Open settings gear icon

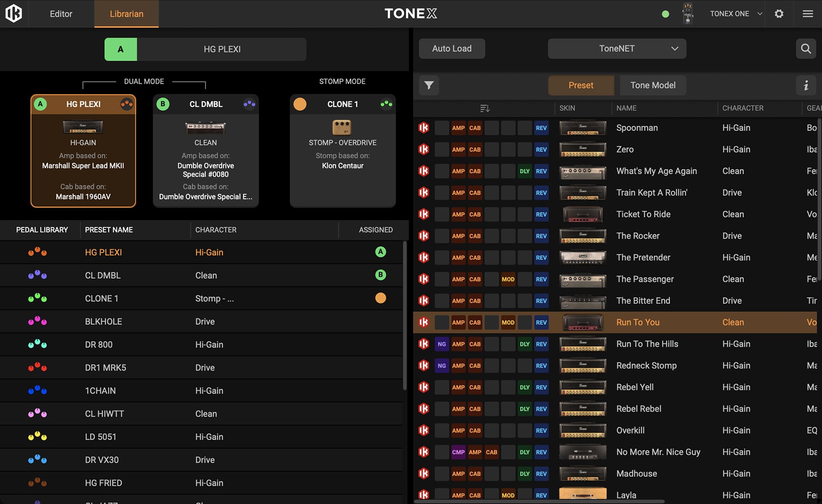point(779,13)
